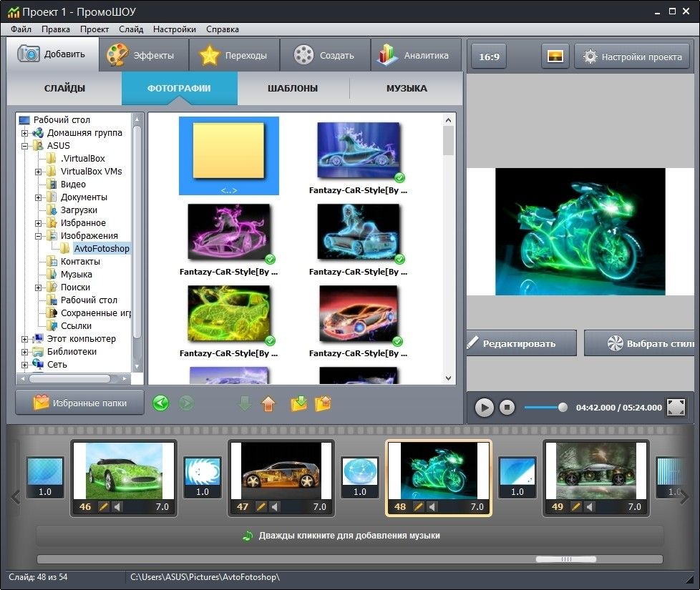Click the picture icon beside 16:9 button
700x590 pixels.
pyautogui.click(x=555, y=56)
